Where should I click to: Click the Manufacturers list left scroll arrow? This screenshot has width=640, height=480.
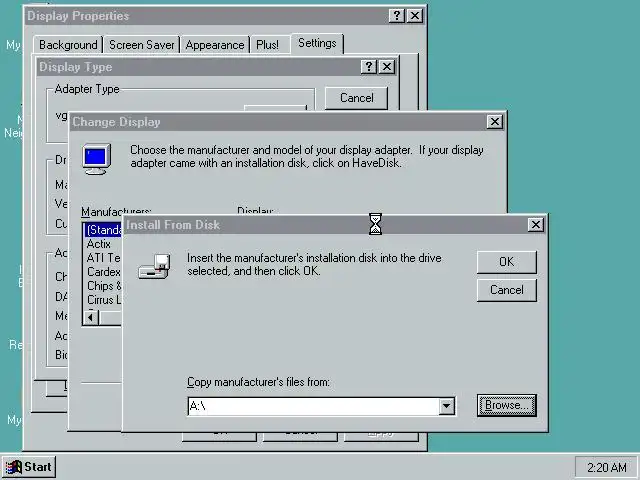pos(91,317)
